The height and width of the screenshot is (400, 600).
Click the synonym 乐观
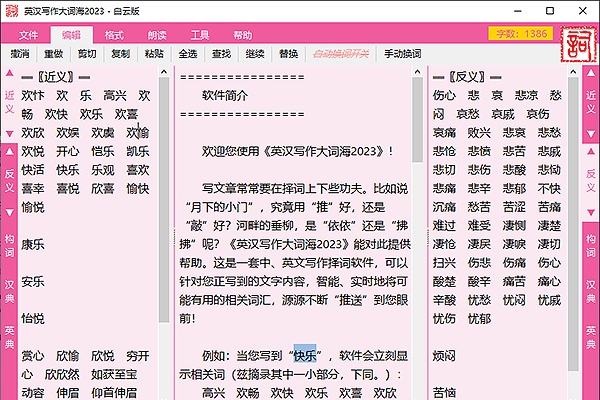(x=103, y=170)
